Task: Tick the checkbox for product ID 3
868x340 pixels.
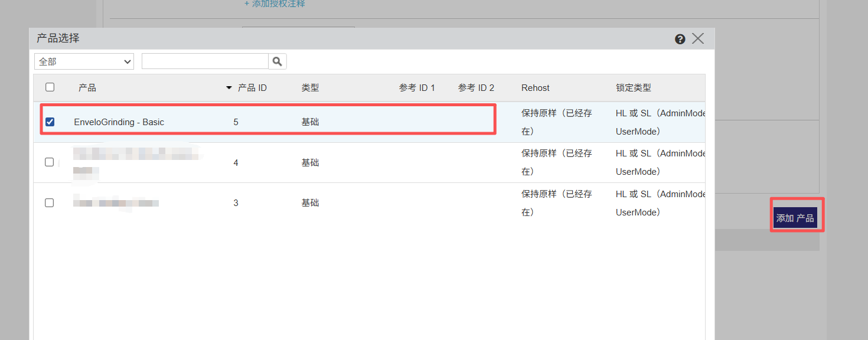Action: click(50, 202)
